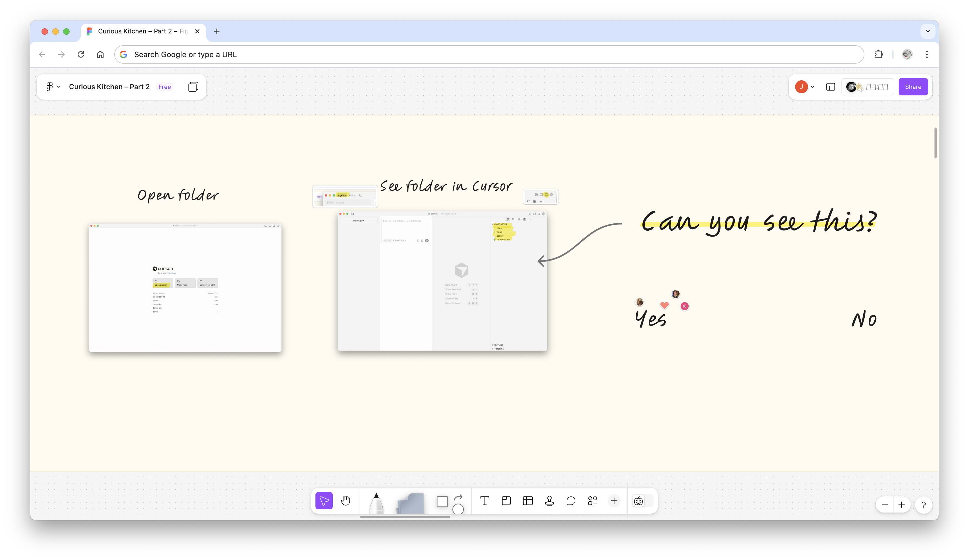
Task: Select the Hand tool
Action: (345, 501)
